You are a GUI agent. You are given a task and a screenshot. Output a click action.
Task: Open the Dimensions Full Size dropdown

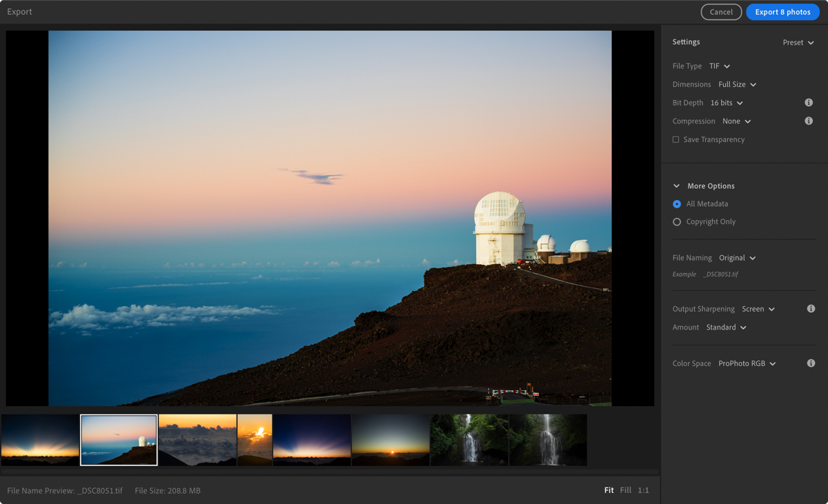pyautogui.click(x=738, y=85)
